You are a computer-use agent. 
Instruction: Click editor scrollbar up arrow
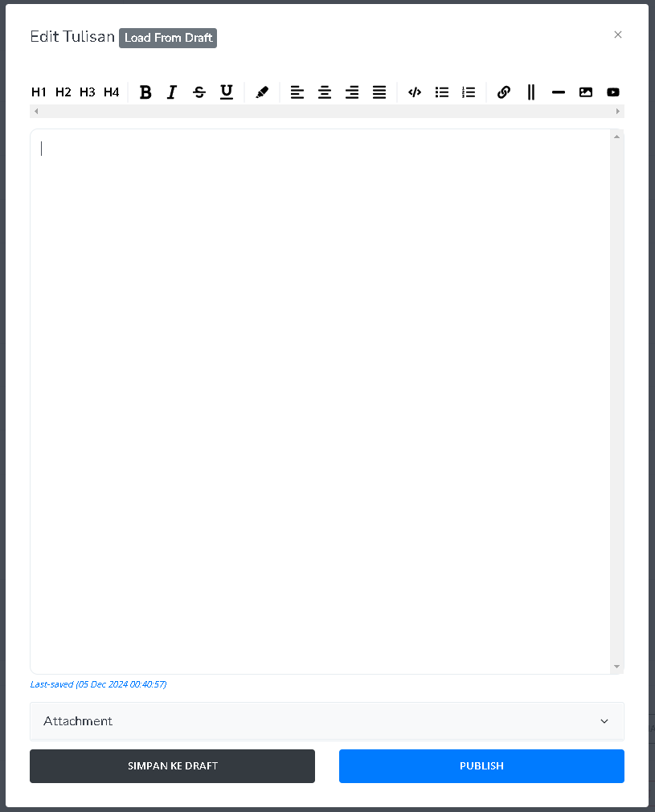click(616, 137)
